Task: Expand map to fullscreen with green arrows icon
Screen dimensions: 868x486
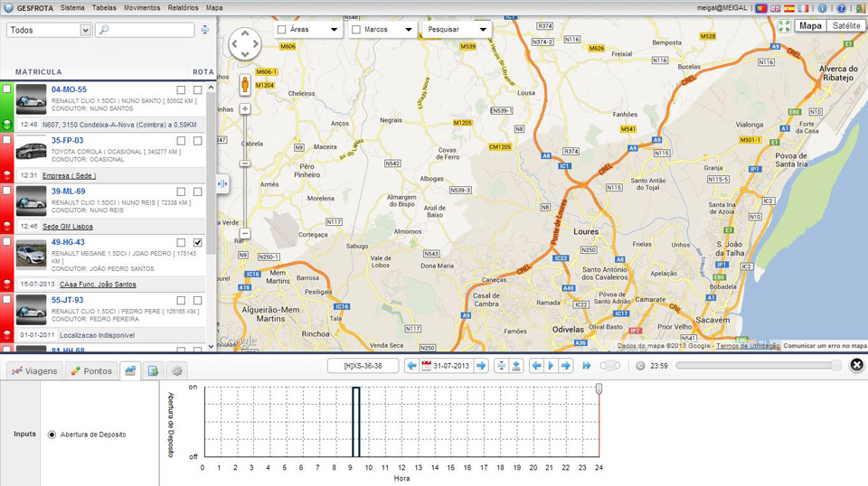Action: pos(784,26)
